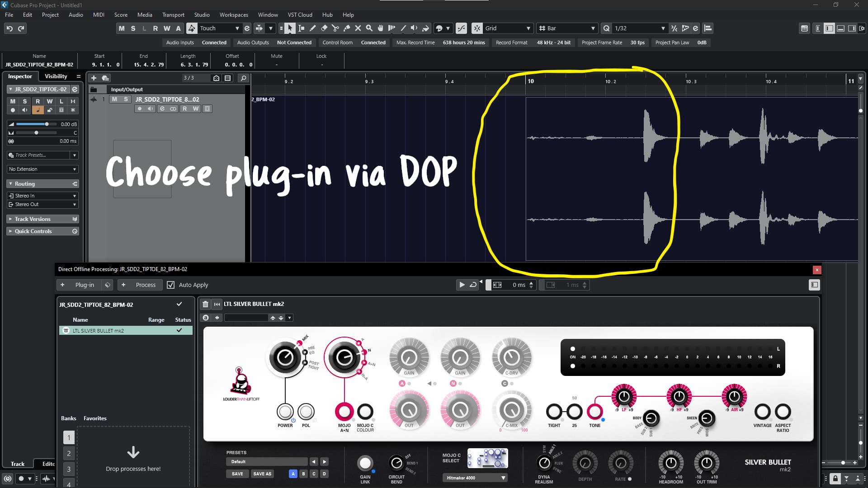Click the Quantize apply Q icon
The height and width of the screenshot is (488, 868).
(607, 28)
